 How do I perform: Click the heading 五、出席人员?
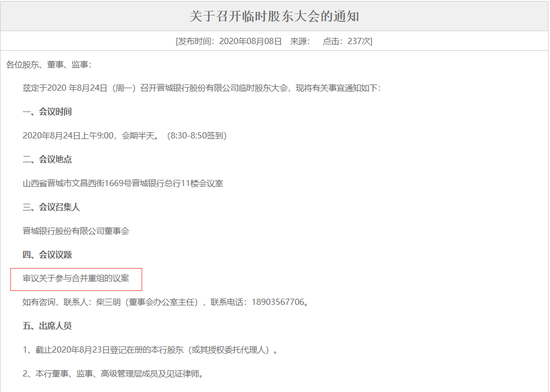click(47, 326)
